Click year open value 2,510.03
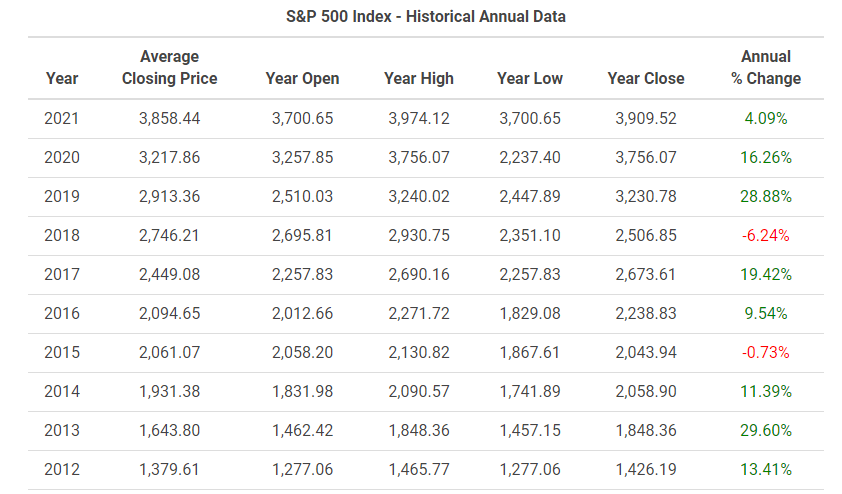Screen dimensions: 842x494 pyautogui.click(x=302, y=197)
